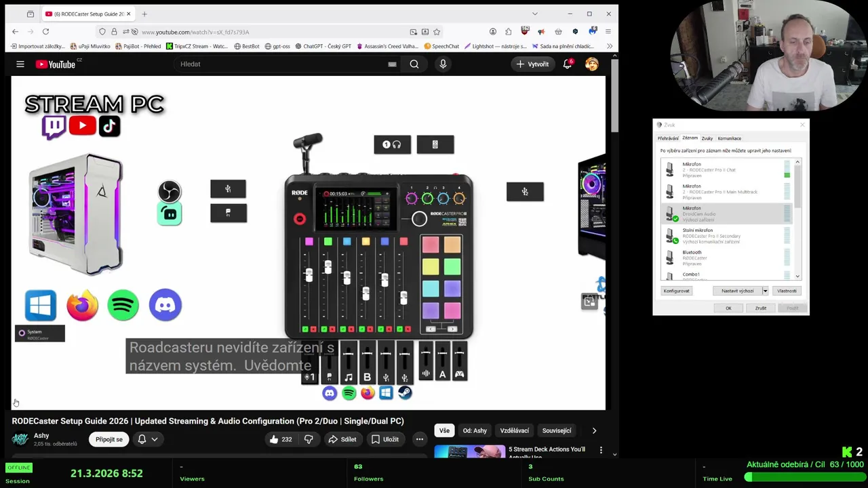Share the video with Sdílet

342,439
